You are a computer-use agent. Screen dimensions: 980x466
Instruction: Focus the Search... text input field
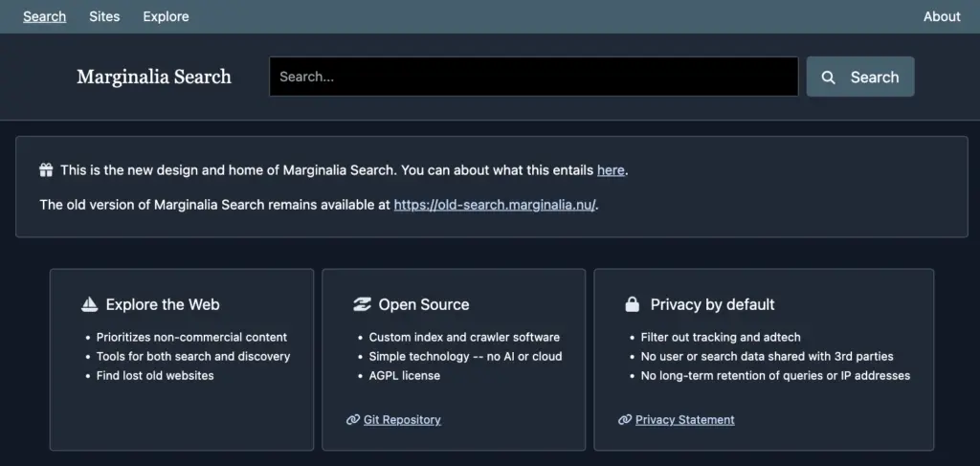click(534, 77)
